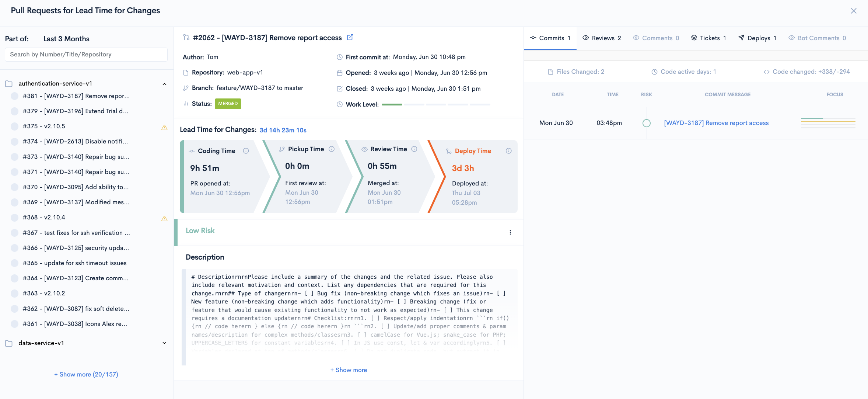Click the Work Level progress bar
Screen dimensions: 868x399
click(x=436, y=105)
